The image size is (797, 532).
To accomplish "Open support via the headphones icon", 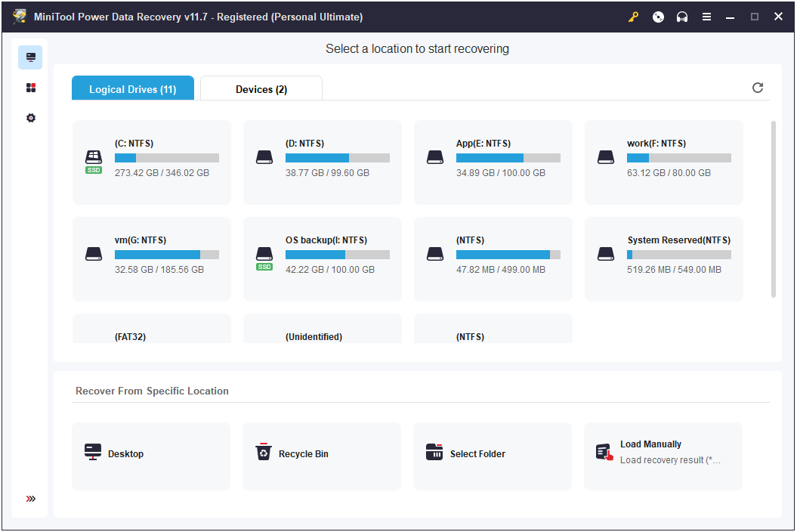I will click(x=682, y=17).
